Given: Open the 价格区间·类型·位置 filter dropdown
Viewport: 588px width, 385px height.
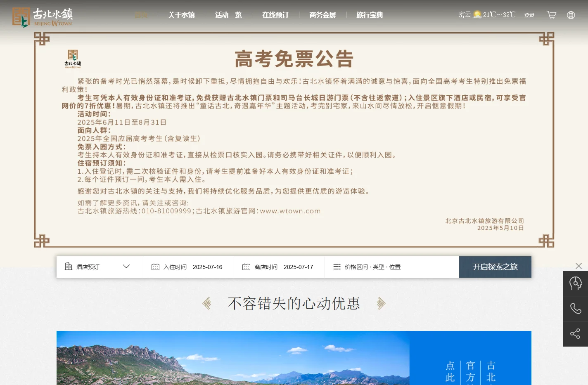Looking at the screenshot, I should click(392, 267).
